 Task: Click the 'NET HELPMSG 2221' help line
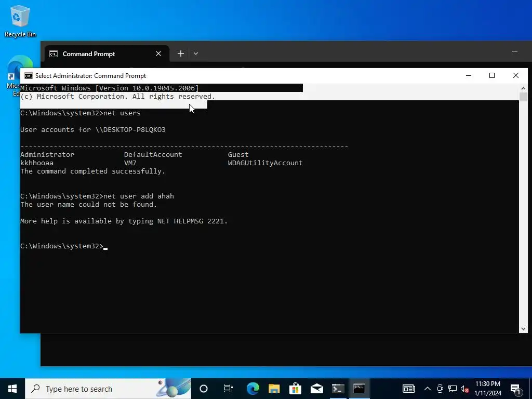[124, 221]
